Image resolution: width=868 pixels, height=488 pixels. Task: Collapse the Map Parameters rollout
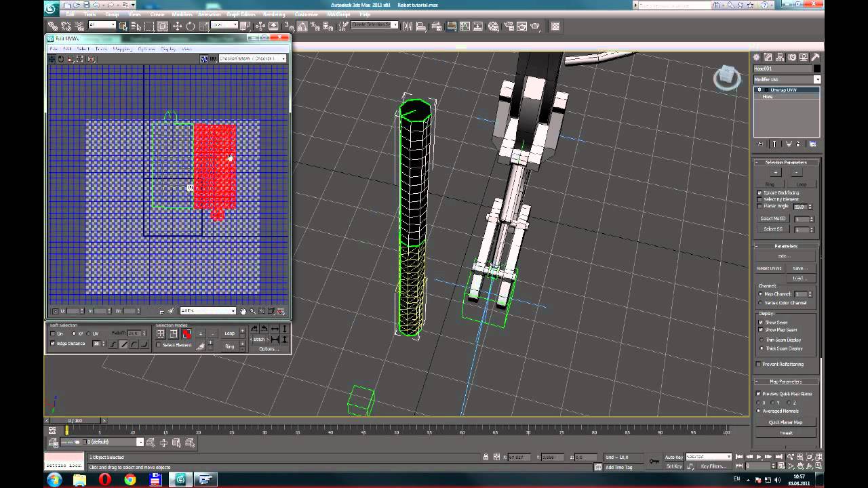786,382
